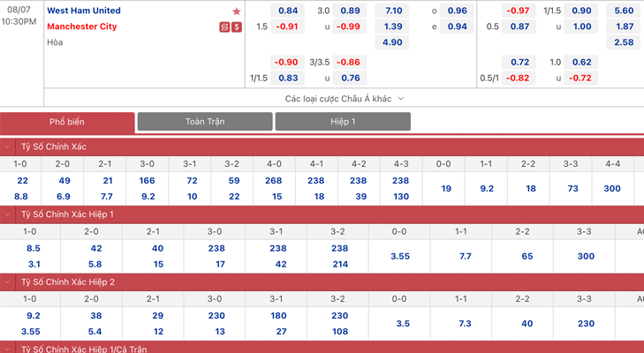Open the match statistics icon beside Manchester City
Screen dimensions: 644x353
point(224,27)
